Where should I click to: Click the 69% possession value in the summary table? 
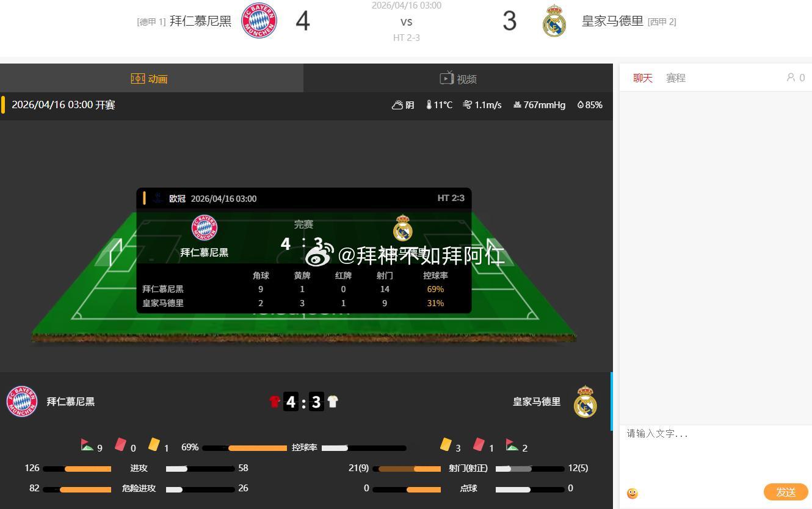[x=435, y=289]
